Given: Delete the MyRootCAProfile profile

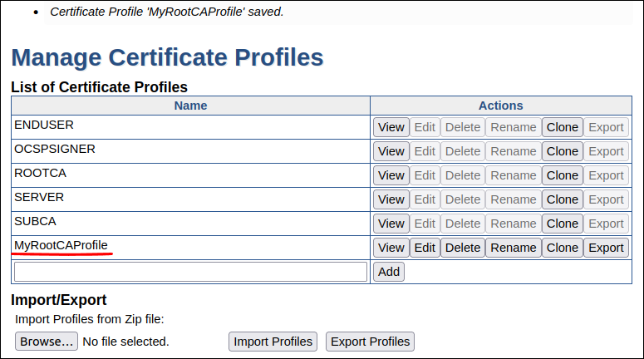Looking at the screenshot, I should [462, 248].
